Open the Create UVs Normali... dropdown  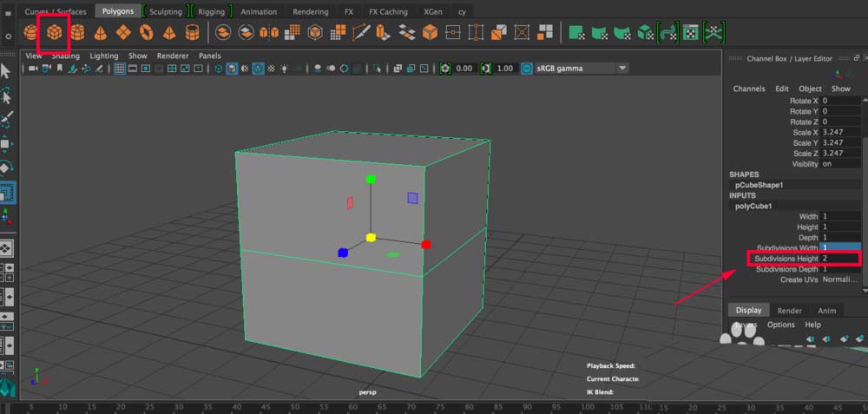(839, 279)
